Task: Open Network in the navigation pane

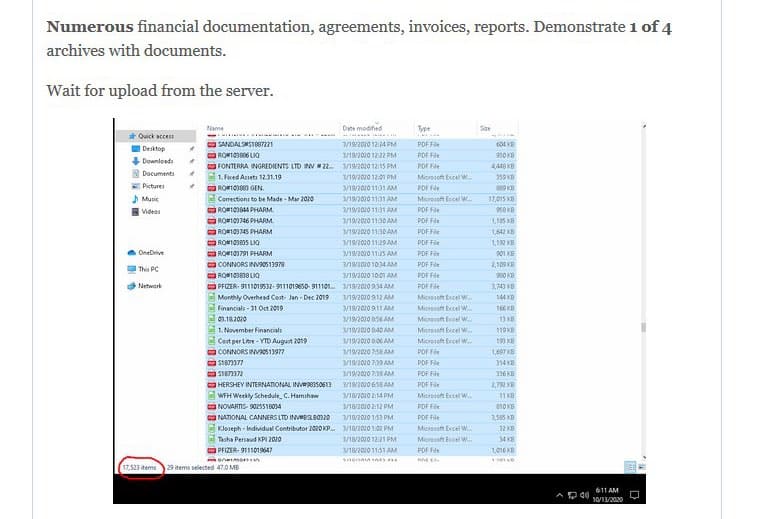Action: [133, 286]
